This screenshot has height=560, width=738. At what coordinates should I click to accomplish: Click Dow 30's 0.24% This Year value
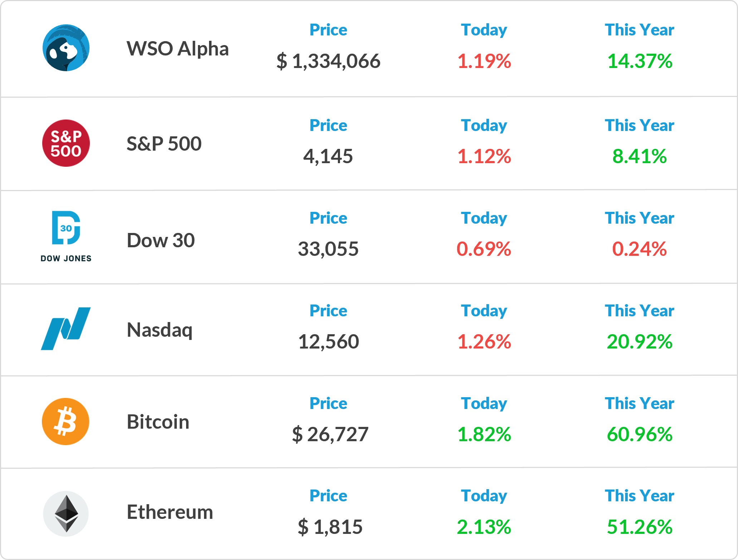(640, 249)
